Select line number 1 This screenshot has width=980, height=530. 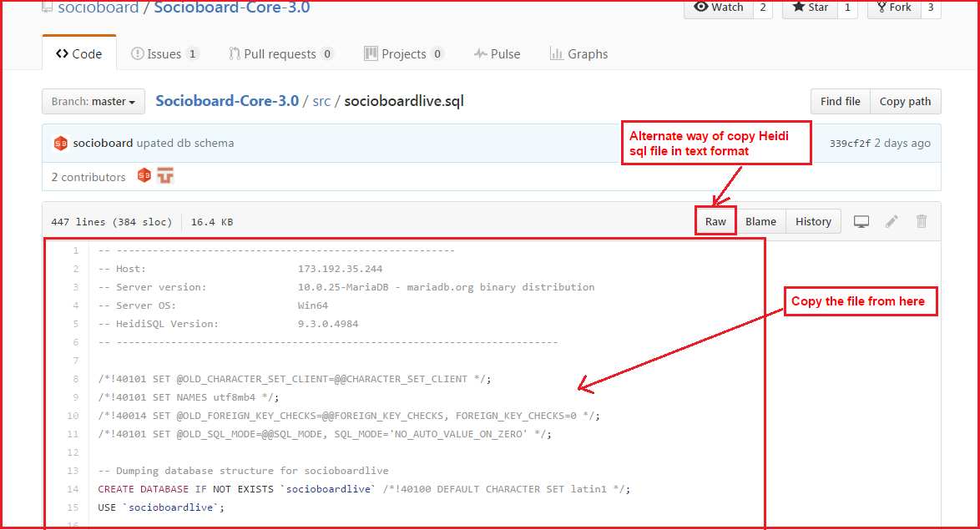tap(76, 250)
